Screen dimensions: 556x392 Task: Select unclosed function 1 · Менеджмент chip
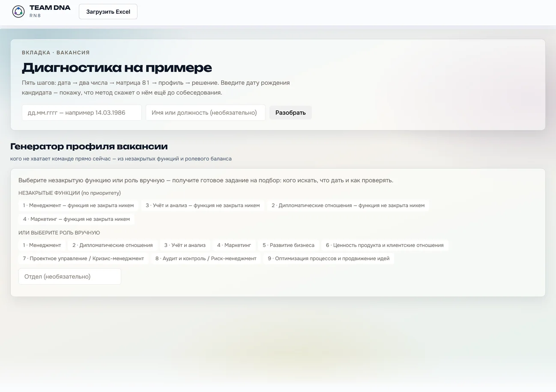[78, 205]
